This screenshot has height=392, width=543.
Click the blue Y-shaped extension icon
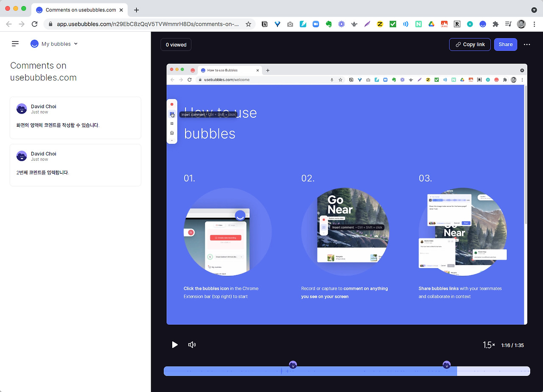coord(277,24)
